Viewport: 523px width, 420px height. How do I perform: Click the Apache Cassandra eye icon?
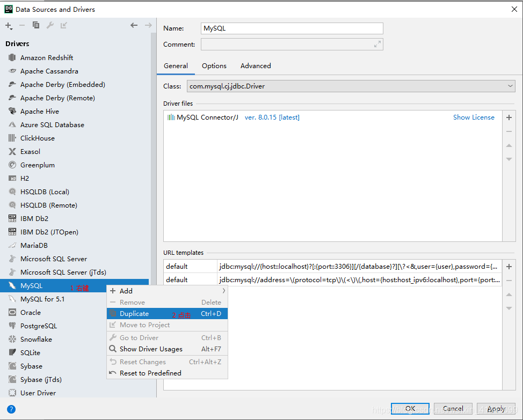[12, 71]
